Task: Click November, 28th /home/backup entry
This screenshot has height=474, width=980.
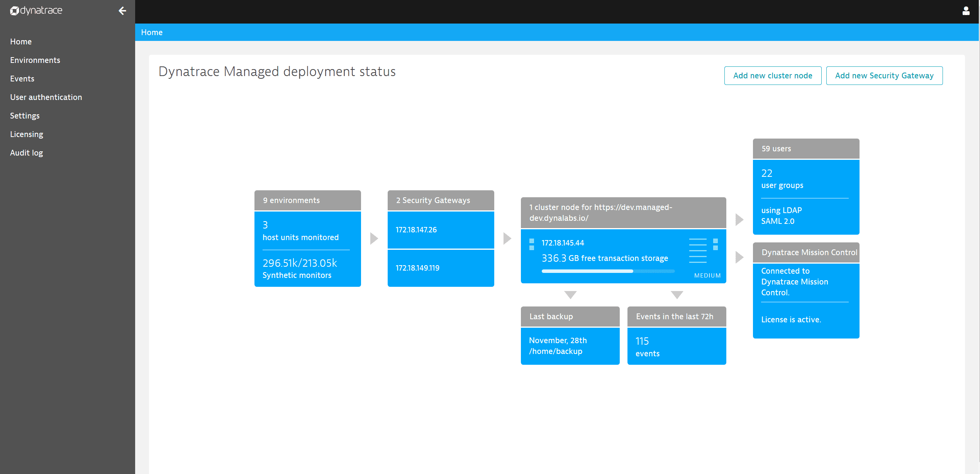Action: tap(558, 346)
